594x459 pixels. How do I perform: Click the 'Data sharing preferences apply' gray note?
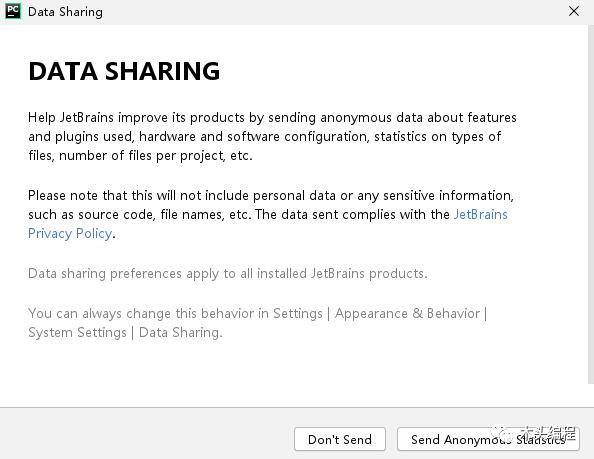click(x=228, y=273)
